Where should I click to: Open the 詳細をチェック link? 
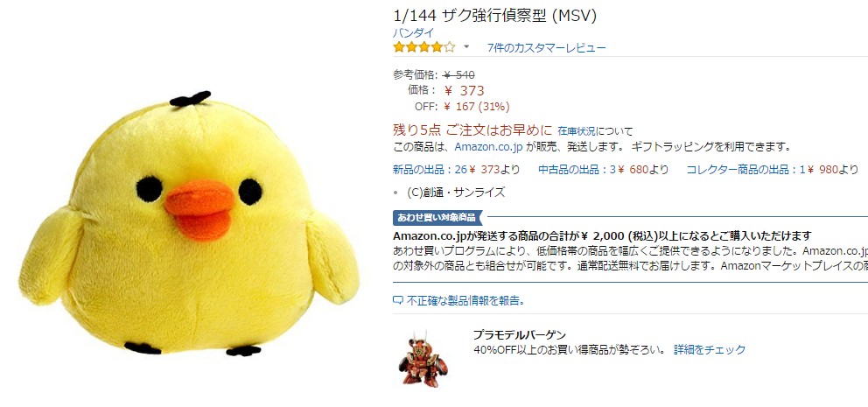[710, 350]
